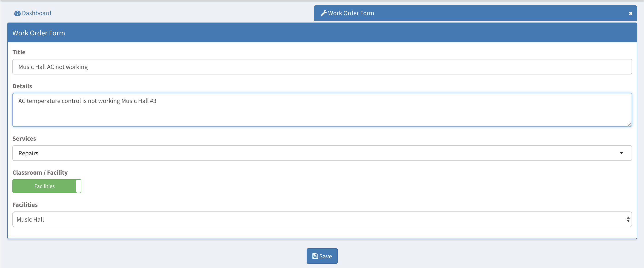Close the Work Order Form tab

tap(630, 14)
